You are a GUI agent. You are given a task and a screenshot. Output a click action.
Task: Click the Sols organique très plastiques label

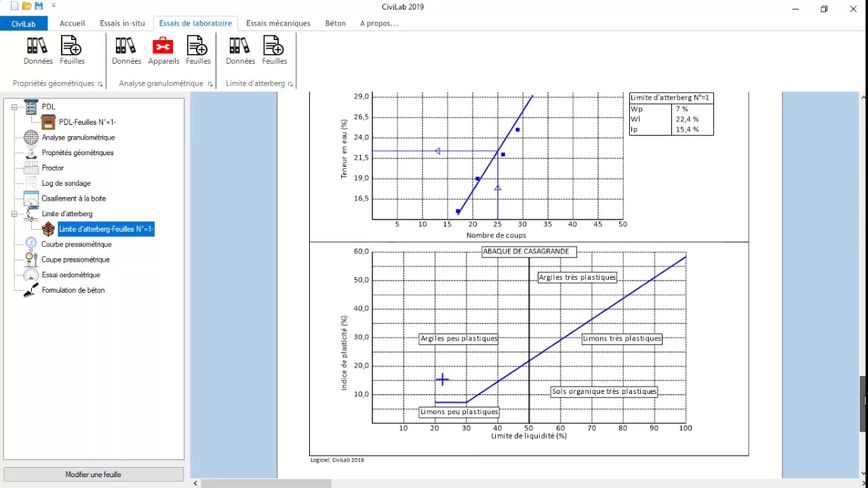[x=604, y=392]
